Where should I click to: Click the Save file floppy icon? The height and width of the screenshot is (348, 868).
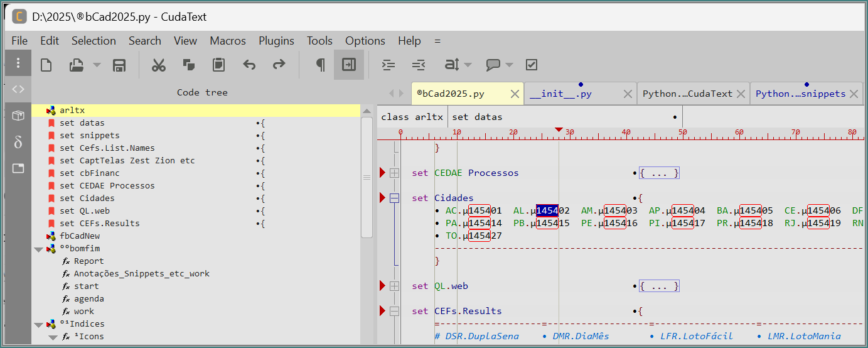tap(119, 65)
